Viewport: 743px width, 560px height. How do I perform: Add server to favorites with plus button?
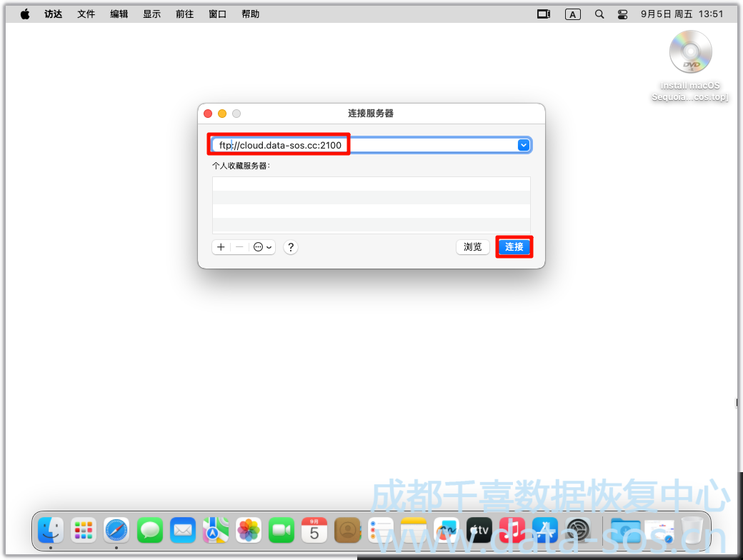pos(221,247)
